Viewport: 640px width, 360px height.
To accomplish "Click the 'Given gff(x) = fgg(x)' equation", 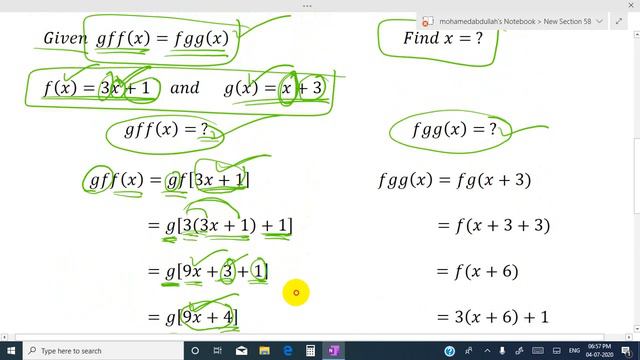I will (x=136, y=38).
